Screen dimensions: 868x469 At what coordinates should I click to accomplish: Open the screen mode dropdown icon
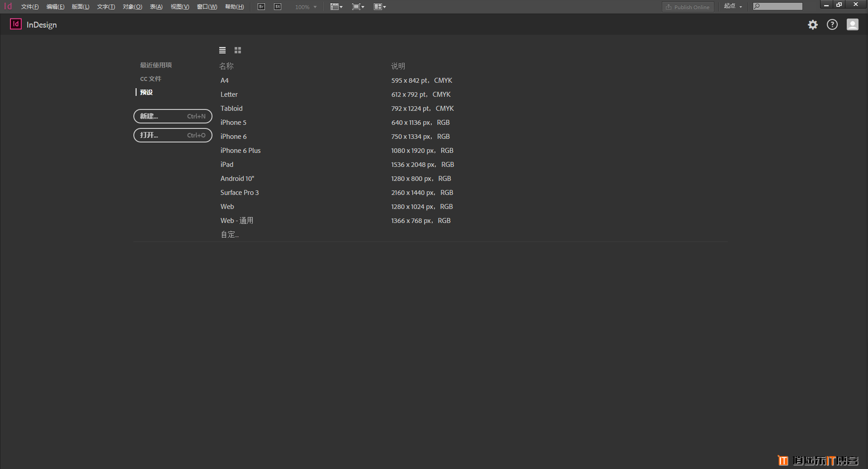tap(358, 7)
